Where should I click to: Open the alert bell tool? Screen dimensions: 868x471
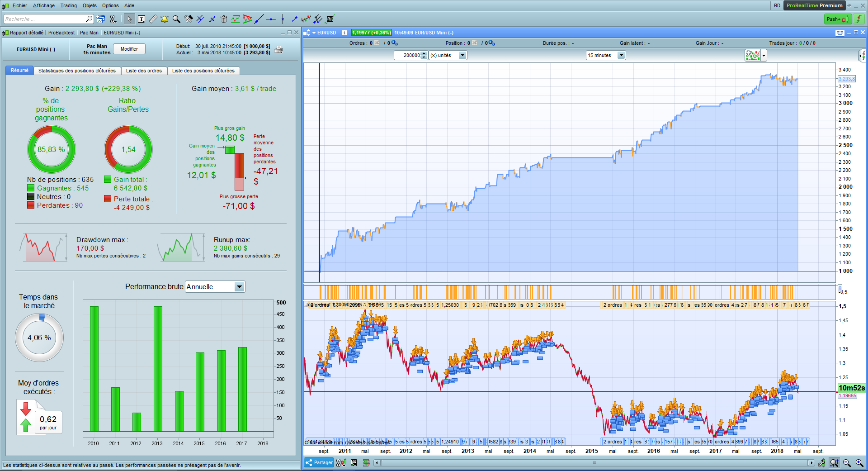point(165,19)
